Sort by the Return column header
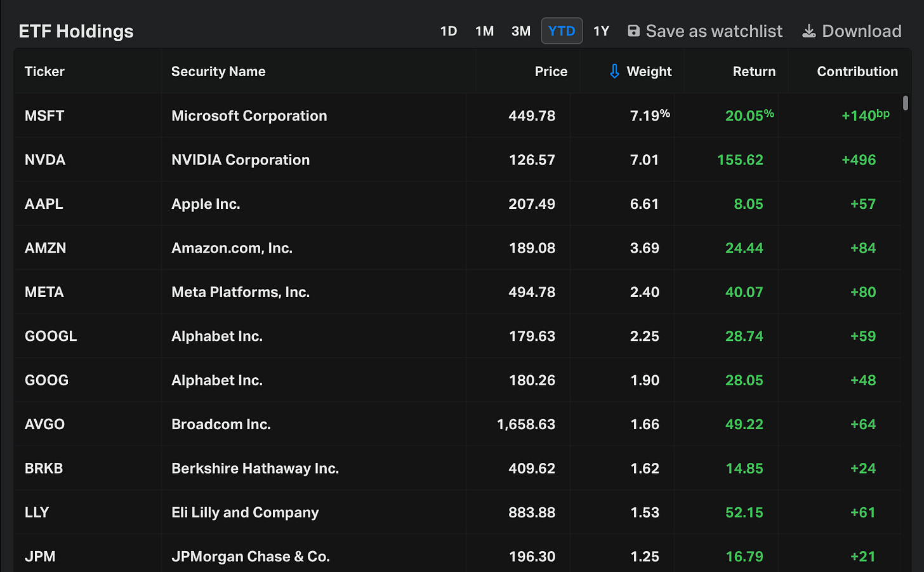 point(754,72)
